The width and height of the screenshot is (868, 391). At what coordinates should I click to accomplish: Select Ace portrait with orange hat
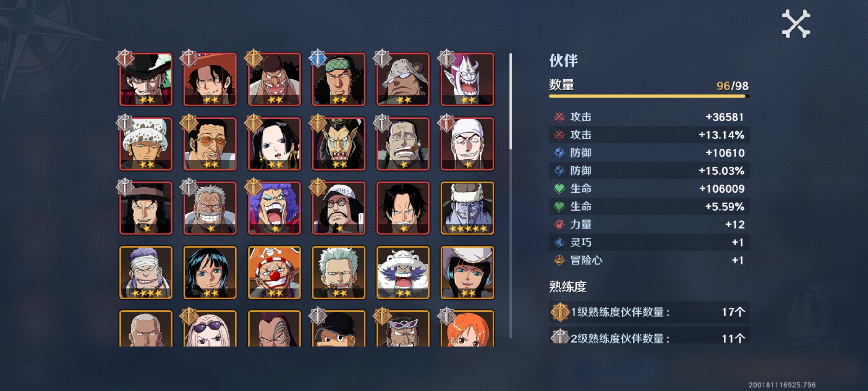point(210,79)
